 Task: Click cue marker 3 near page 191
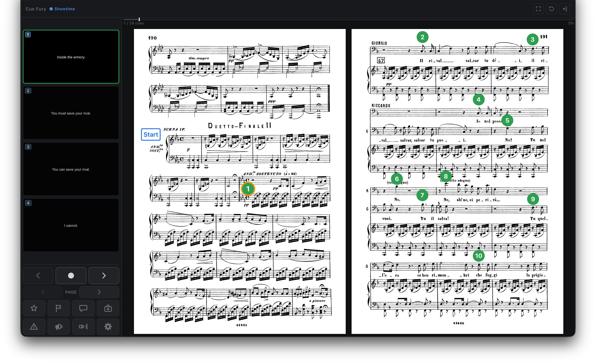532,39
